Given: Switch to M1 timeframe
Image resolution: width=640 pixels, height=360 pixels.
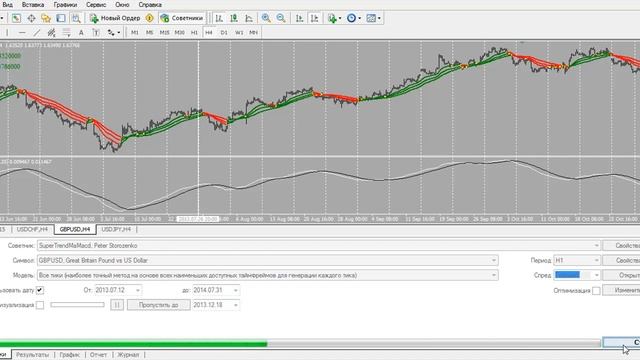Looking at the screenshot, I should point(135,32).
